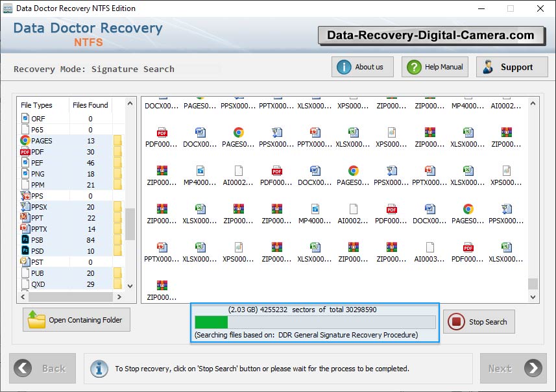Click the PEF count value 46
This screenshot has height=392, width=556.
(x=91, y=163)
